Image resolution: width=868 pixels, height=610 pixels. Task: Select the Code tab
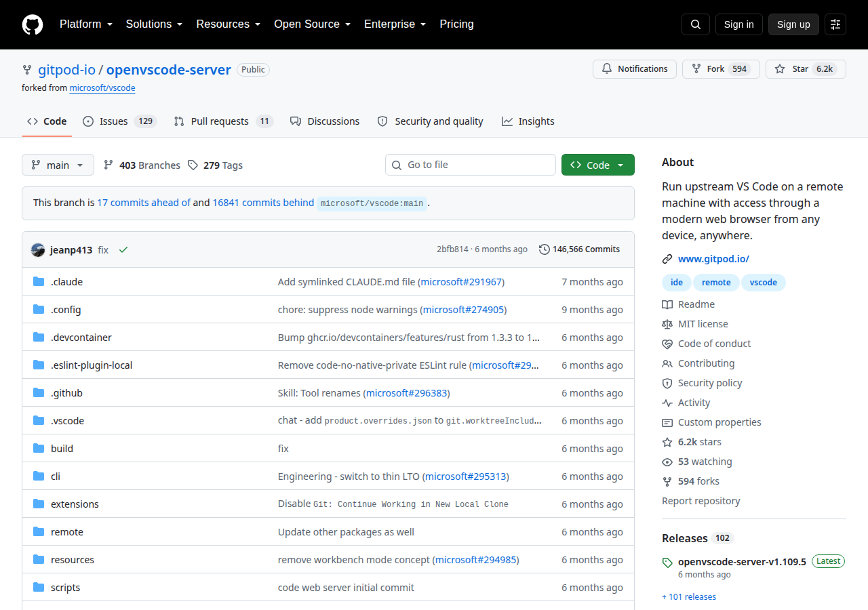tap(47, 121)
